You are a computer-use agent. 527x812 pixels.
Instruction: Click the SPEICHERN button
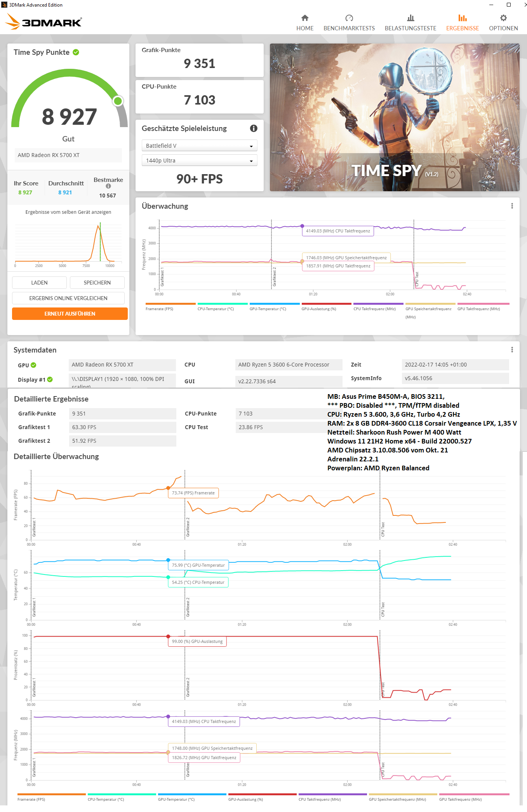[97, 283]
